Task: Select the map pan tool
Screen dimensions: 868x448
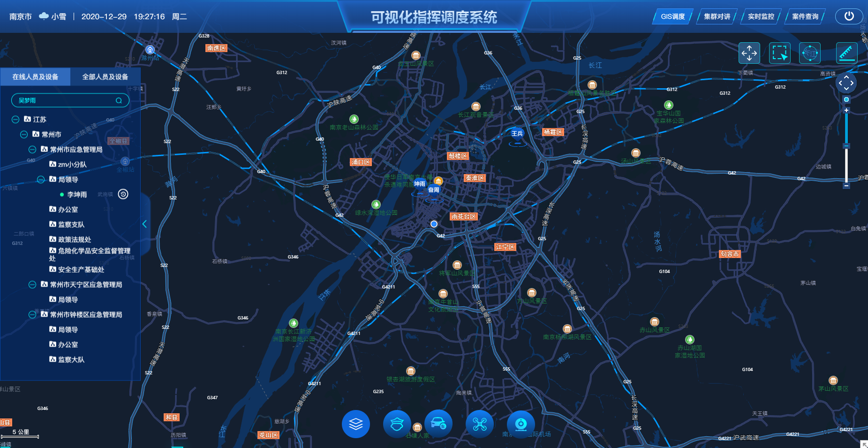Action: click(749, 53)
